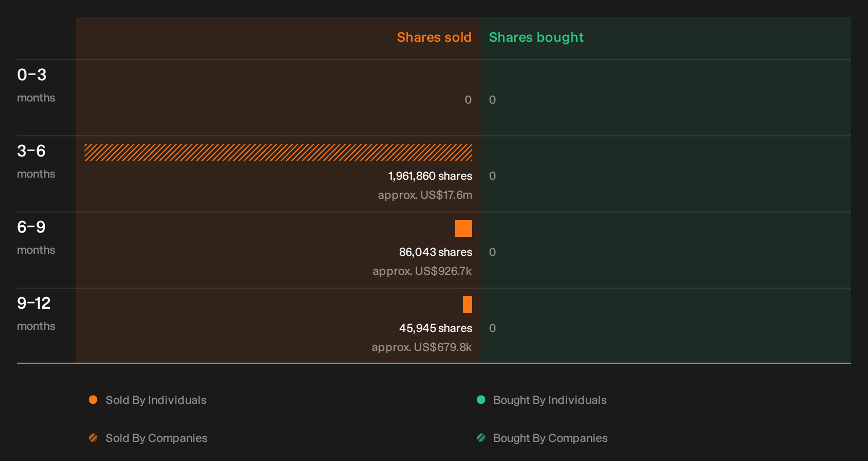
Task: Click the 9-12 months row label
Action: pos(36,314)
